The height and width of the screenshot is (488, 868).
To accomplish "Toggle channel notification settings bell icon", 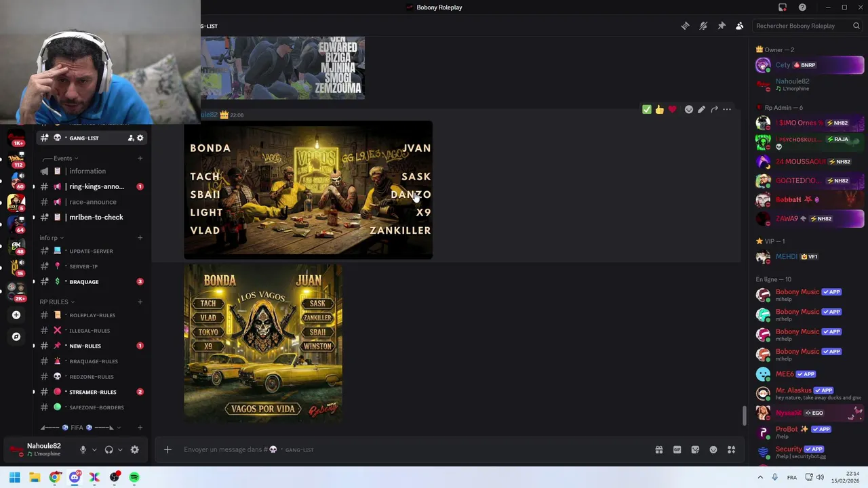I will pyautogui.click(x=703, y=26).
